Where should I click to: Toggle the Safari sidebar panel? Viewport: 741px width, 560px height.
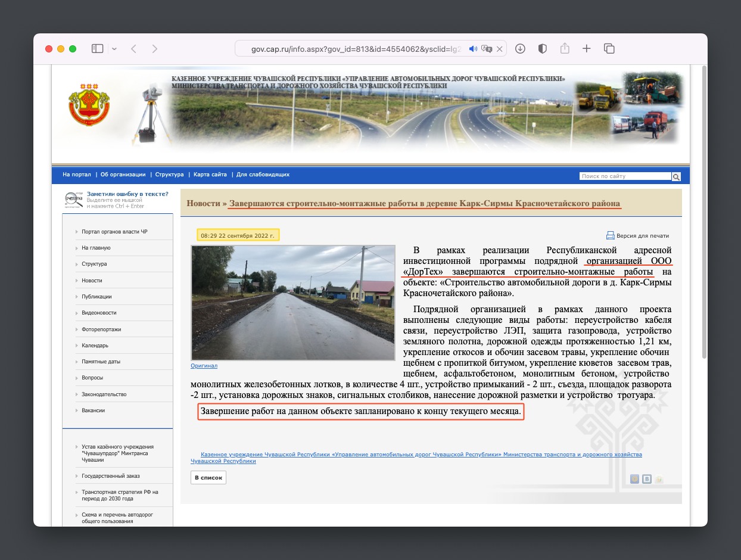pos(97,49)
